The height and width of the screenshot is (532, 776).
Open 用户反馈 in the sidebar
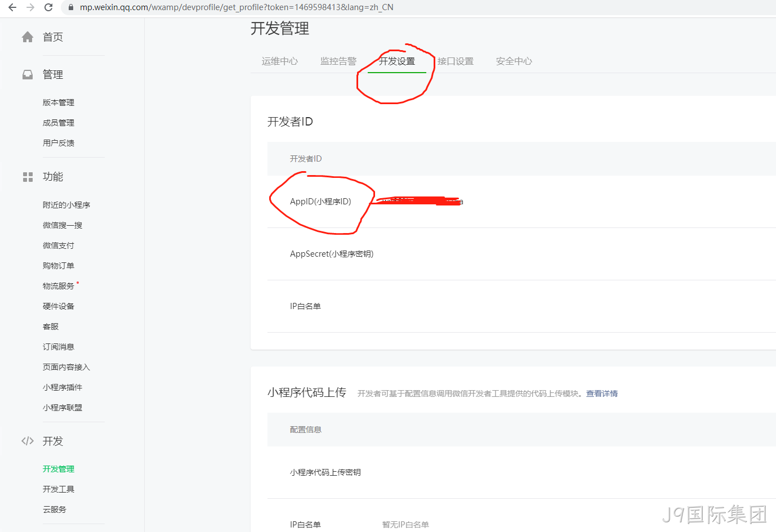[x=59, y=143]
